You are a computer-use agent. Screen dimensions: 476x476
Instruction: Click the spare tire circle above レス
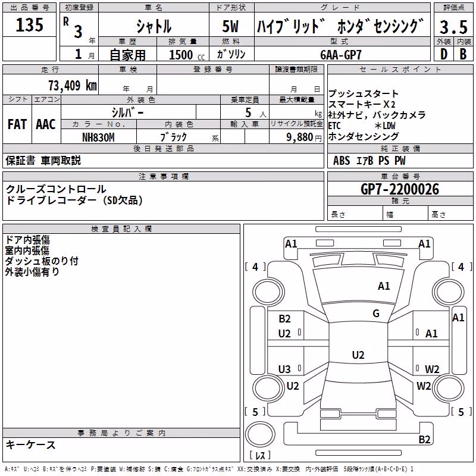(260, 434)
